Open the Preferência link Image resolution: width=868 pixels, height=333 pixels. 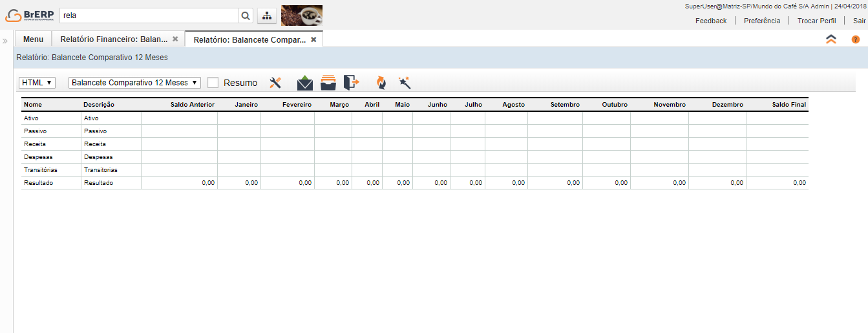762,21
